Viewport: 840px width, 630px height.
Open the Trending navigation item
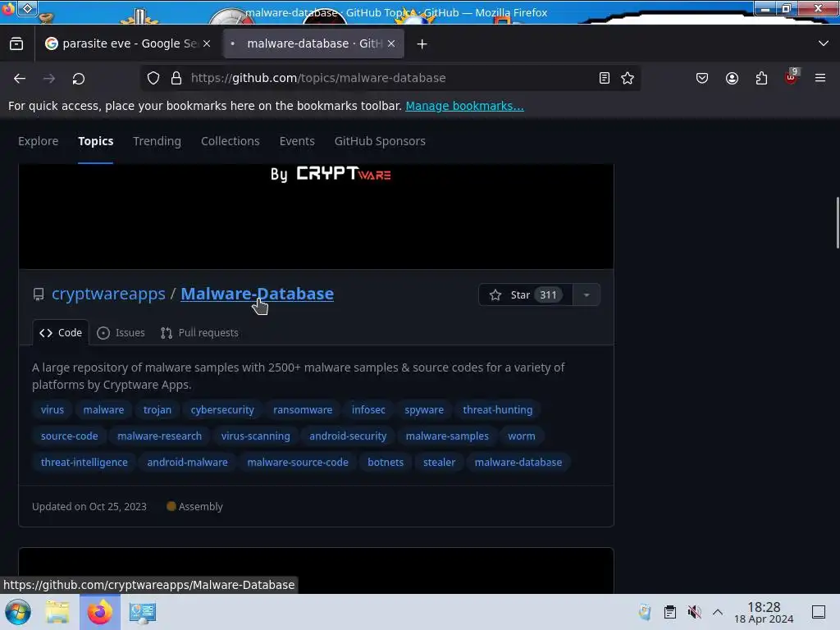point(157,141)
